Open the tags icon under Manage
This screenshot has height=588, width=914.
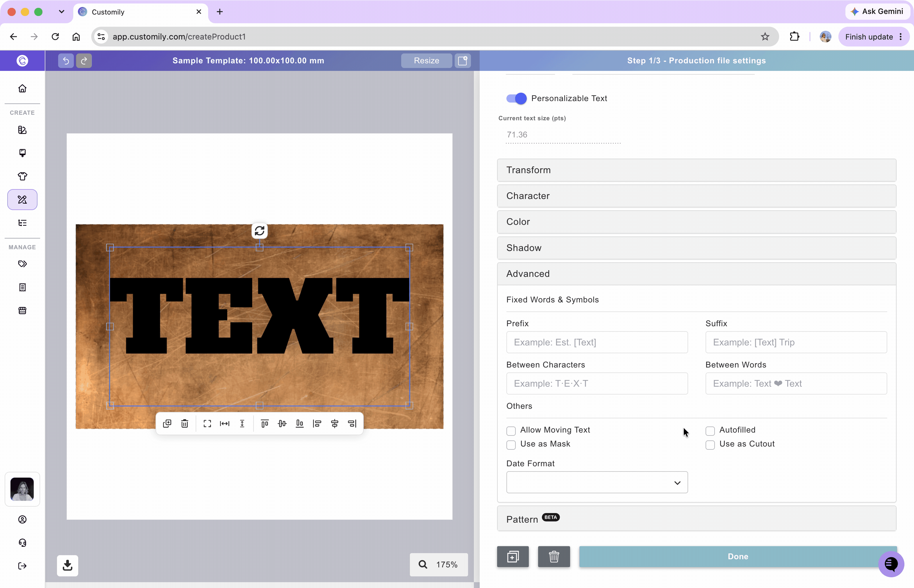tap(22, 264)
